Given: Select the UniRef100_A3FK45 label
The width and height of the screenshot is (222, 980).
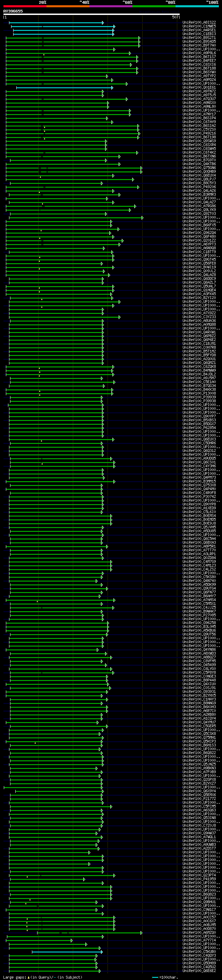Looking at the screenshot, I should (199, 294).
